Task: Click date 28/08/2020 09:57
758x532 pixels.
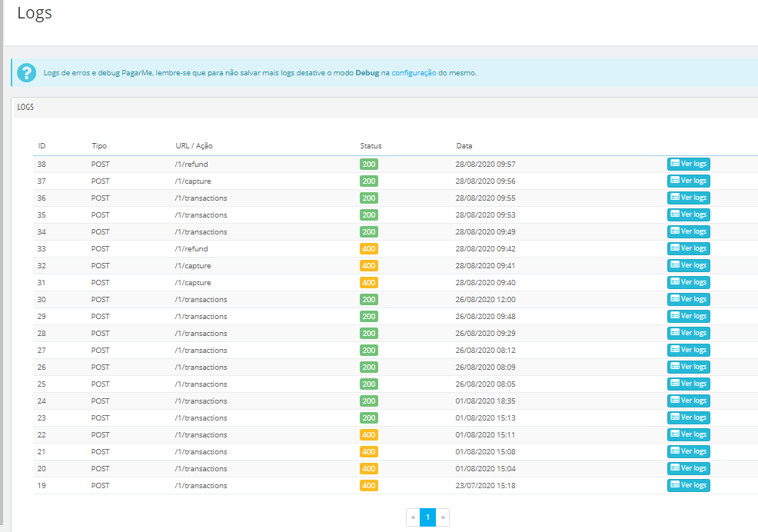Action: (485, 165)
